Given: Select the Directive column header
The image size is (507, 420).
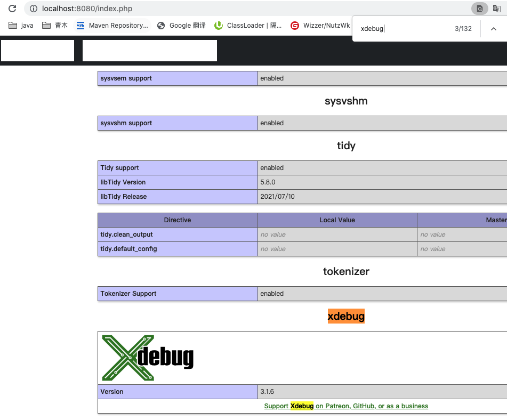Looking at the screenshot, I should pyautogui.click(x=178, y=220).
